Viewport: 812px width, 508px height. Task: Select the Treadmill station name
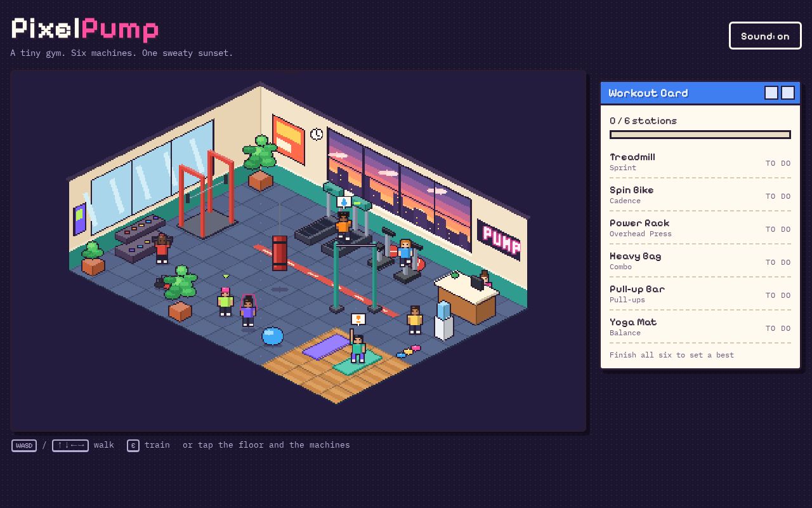[x=632, y=157]
